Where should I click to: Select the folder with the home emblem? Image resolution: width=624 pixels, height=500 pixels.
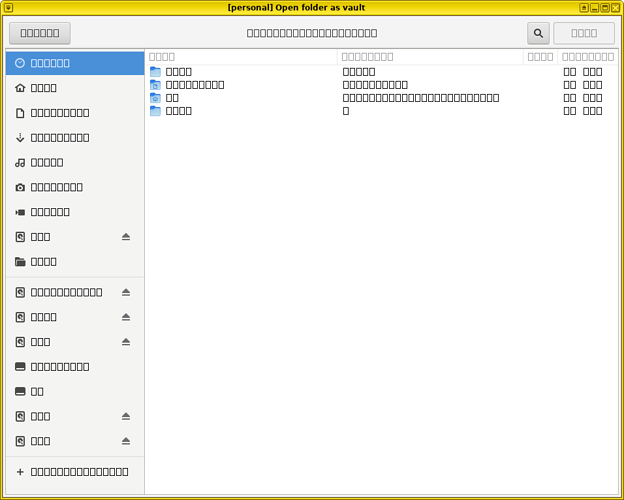(x=382, y=98)
